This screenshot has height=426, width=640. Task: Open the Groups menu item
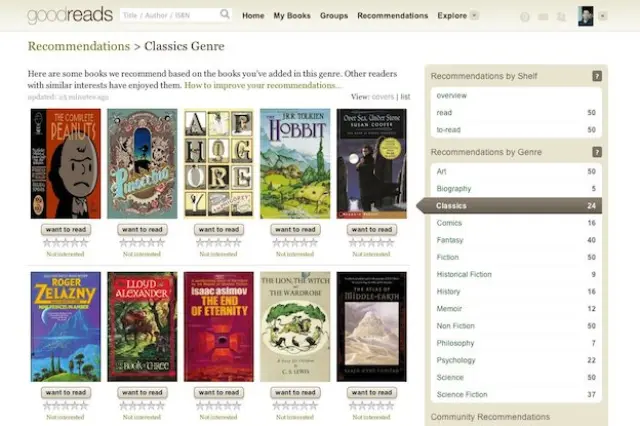pos(334,16)
